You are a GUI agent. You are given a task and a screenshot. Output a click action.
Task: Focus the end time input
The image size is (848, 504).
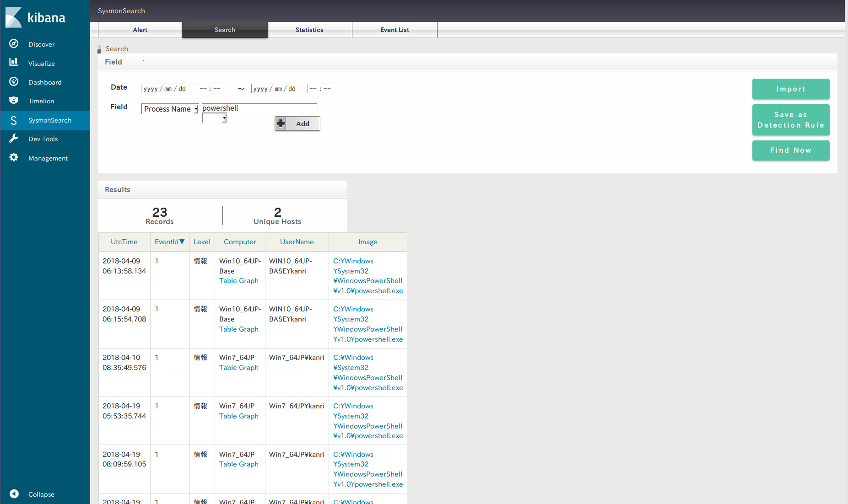click(x=324, y=89)
